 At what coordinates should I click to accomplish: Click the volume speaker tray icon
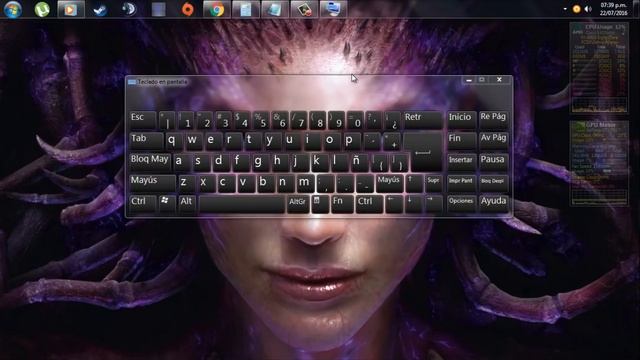(x=588, y=9)
